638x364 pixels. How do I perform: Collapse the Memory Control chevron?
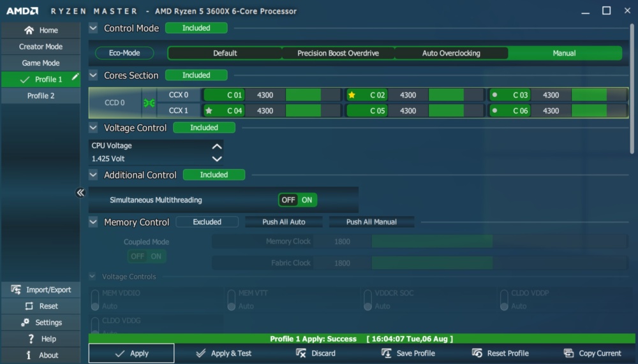(93, 222)
